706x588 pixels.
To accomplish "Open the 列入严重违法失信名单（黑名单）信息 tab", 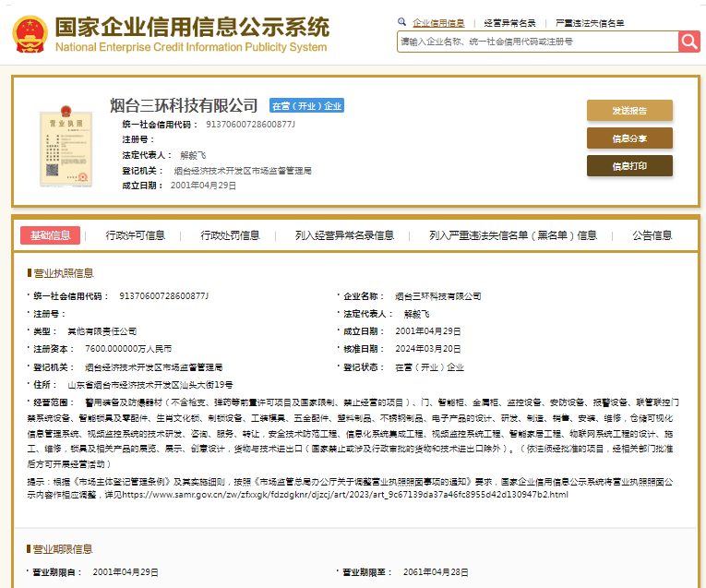I will [513, 235].
